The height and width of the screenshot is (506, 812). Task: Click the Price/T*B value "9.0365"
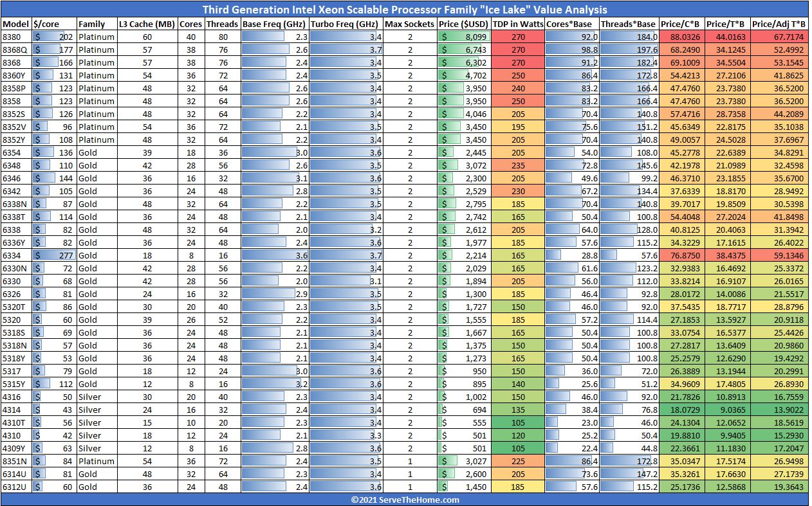tap(727, 410)
